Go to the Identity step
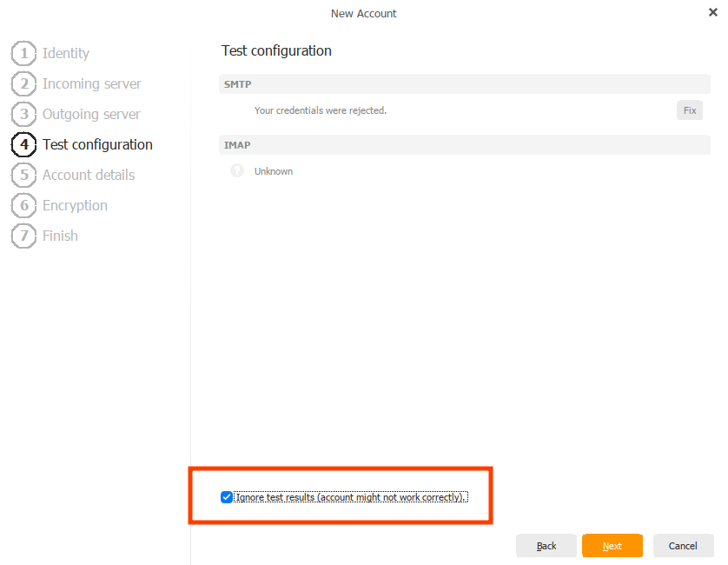This screenshot has width=728, height=565. coord(66,53)
